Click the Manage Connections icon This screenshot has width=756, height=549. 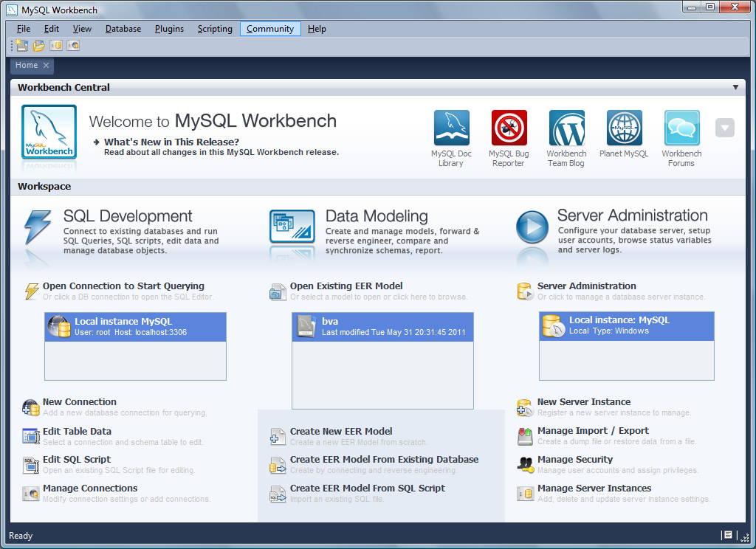click(31, 494)
